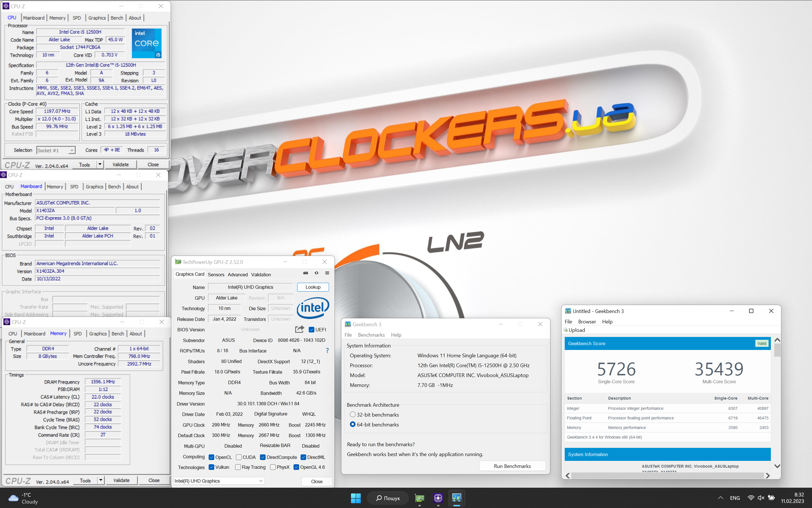Click Close button in CPU-Z Memory window
The height and width of the screenshot is (508, 812).
tap(154, 480)
